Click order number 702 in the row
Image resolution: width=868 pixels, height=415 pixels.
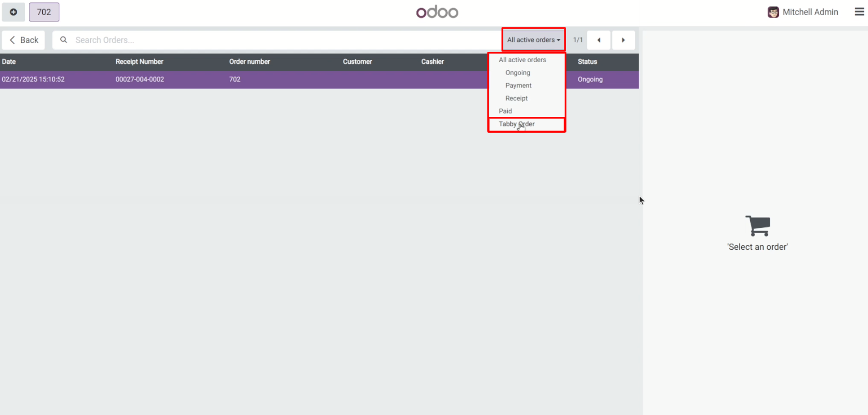coord(235,79)
